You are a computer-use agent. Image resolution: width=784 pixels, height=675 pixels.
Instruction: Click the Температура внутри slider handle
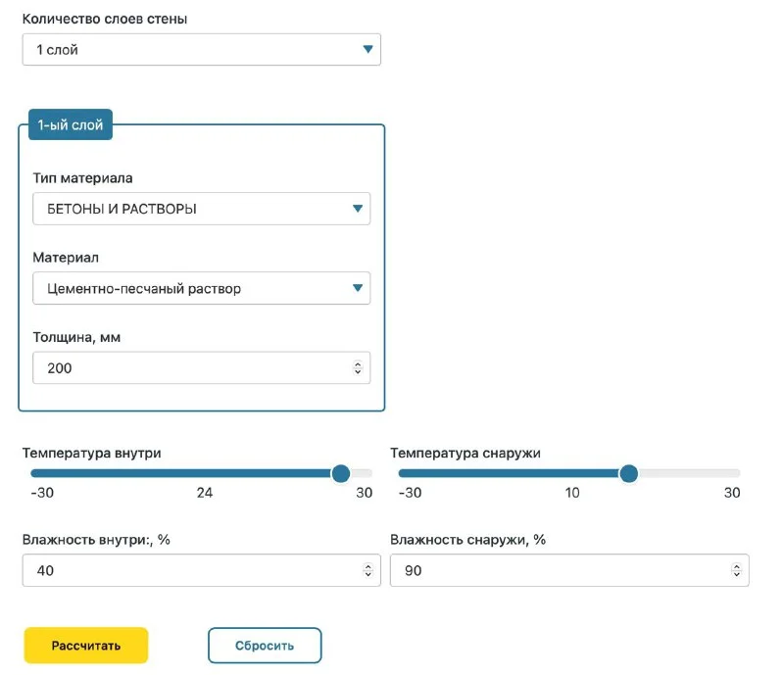pos(340,474)
